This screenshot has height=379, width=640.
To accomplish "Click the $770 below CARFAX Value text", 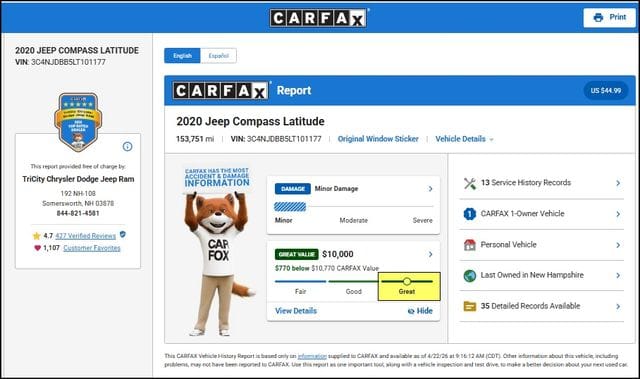I will click(x=327, y=268).
